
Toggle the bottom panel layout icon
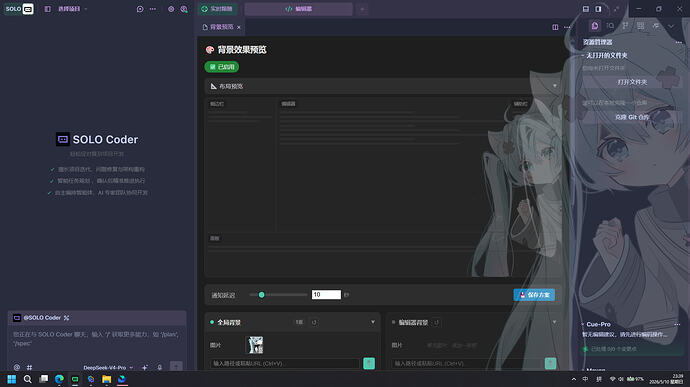pyautogui.click(x=586, y=9)
